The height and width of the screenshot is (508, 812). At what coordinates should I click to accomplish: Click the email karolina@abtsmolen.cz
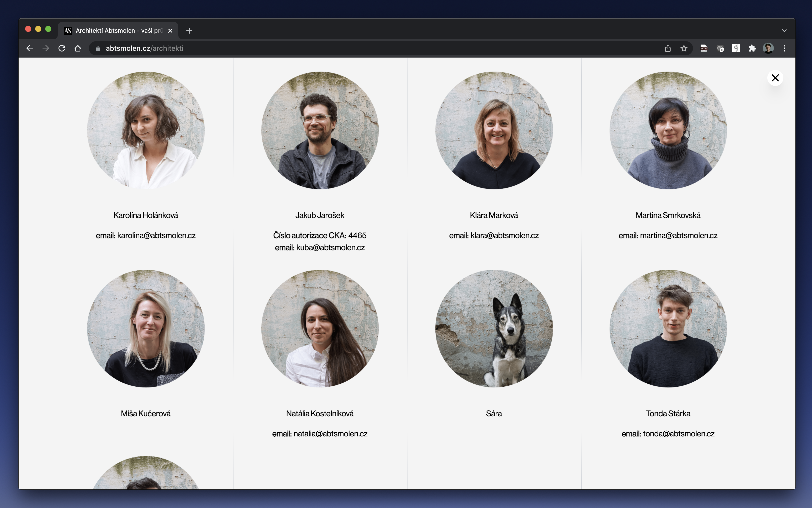[156, 235]
